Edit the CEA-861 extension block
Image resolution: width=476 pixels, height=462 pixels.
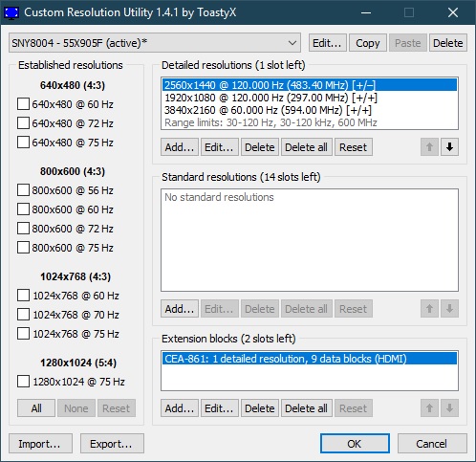pos(220,407)
